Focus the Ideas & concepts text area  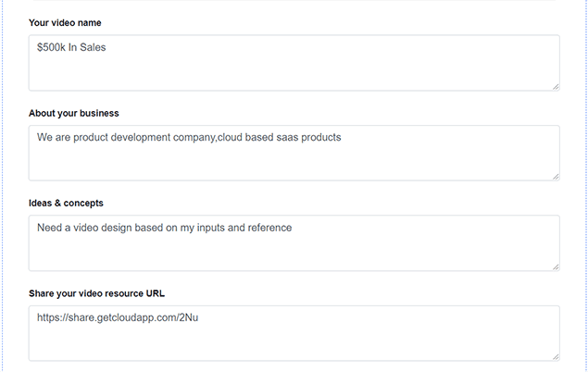tap(294, 250)
